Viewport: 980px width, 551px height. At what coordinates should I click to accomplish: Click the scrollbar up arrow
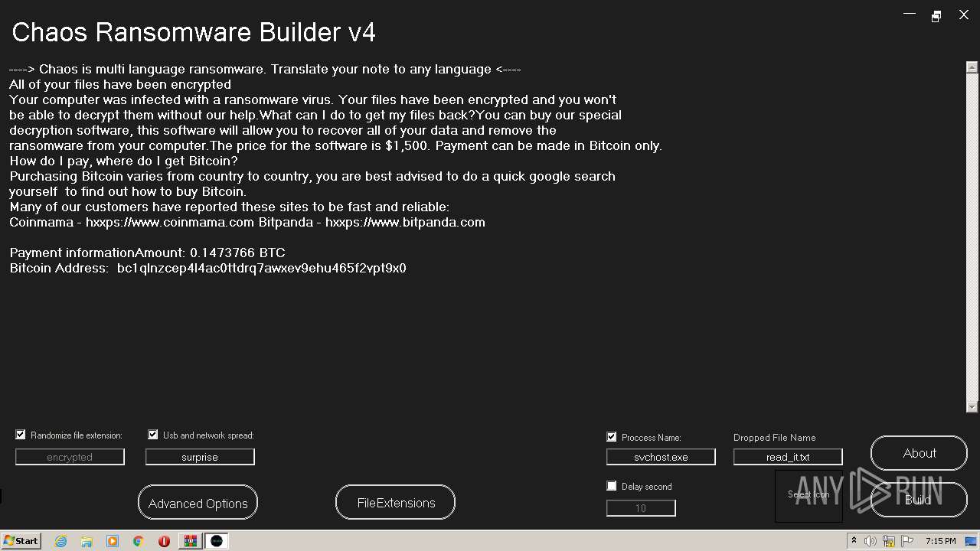coord(972,67)
